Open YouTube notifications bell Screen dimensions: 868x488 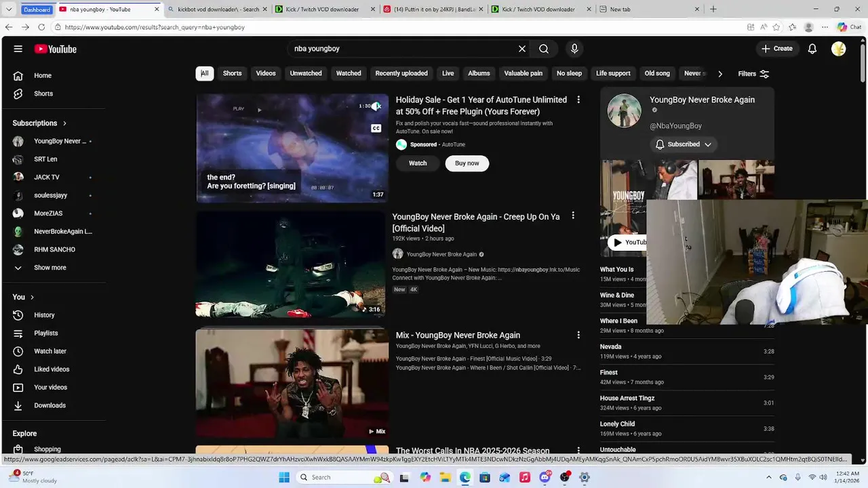(812, 49)
